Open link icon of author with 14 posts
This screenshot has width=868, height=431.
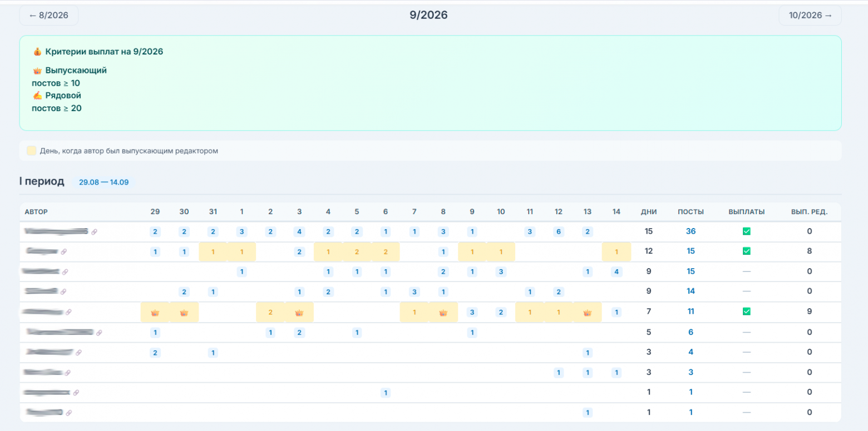(x=63, y=291)
